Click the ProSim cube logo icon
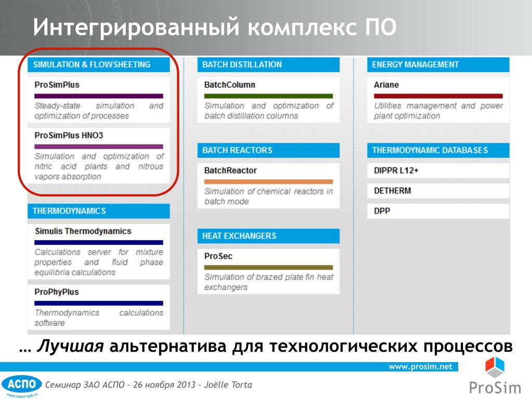 (495, 367)
